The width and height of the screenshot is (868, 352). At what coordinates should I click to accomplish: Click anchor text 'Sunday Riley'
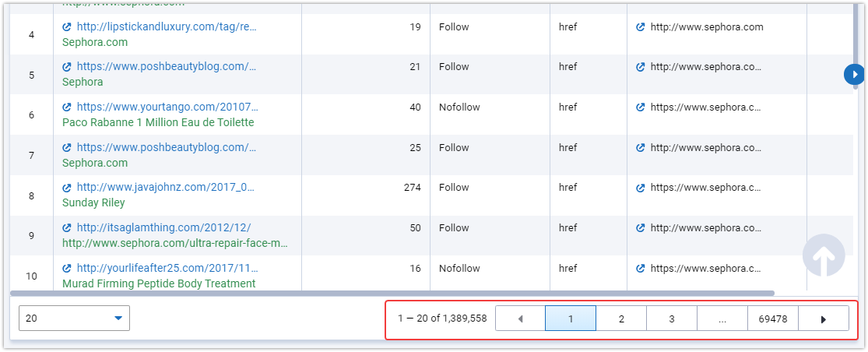pyautogui.click(x=93, y=202)
